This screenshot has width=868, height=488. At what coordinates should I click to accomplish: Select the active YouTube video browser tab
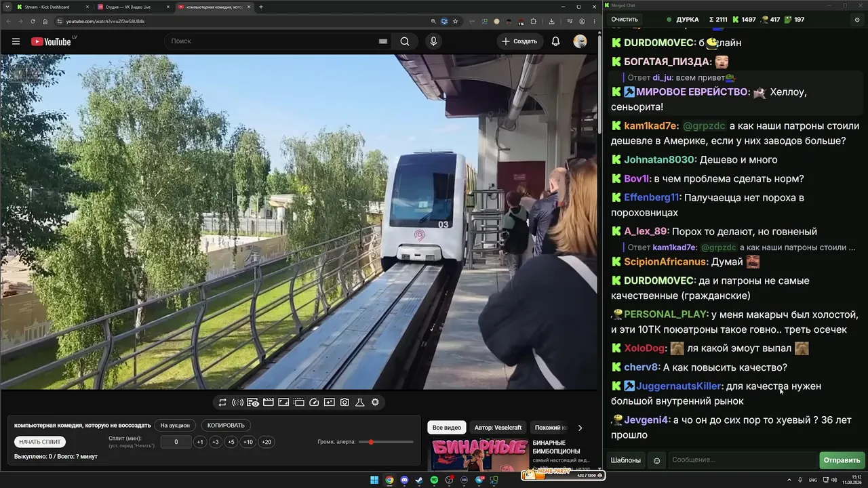214,7
